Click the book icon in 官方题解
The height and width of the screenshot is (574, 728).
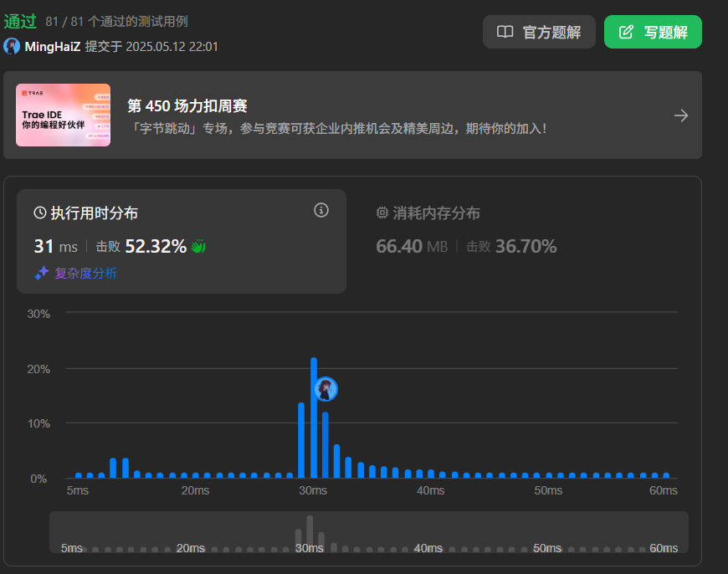pos(505,32)
